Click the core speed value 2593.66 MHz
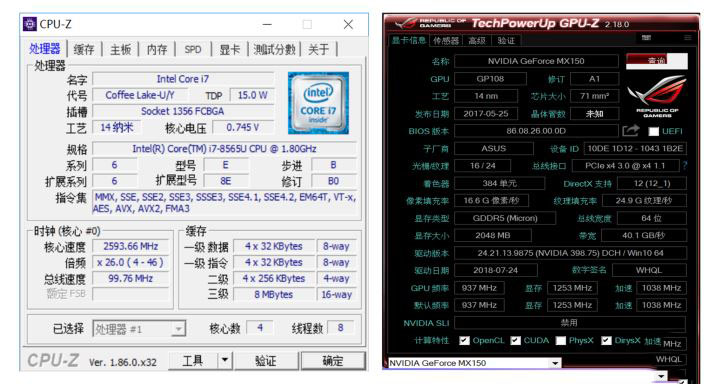 point(130,246)
